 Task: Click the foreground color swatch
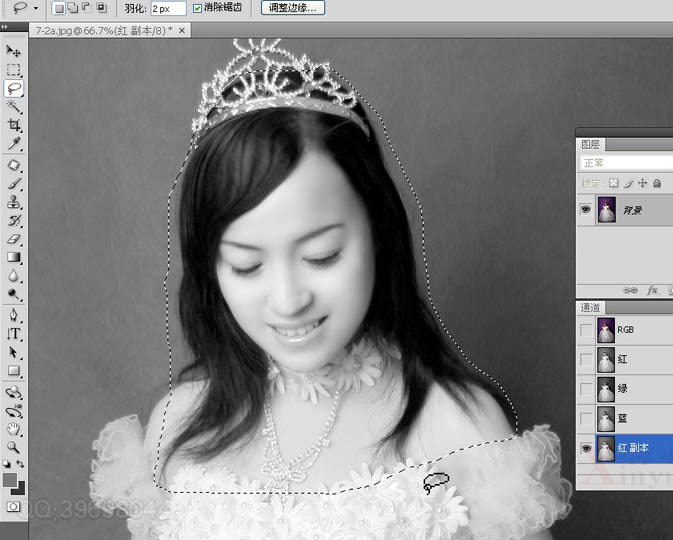pyautogui.click(x=10, y=481)
